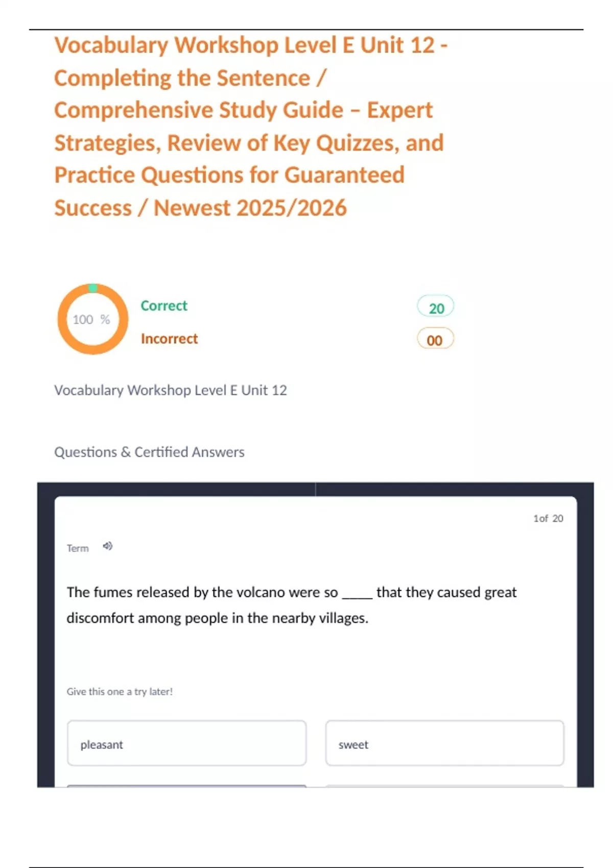The width and height of the screenshot is (613, 868).
Task: Click the "Questions & Certified Answers" heading
Action: coord(149,452)
